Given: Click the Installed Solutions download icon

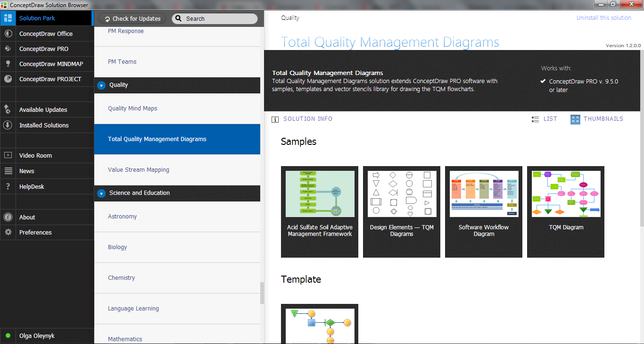Looking at the screenshot, I should click(8, 125).
